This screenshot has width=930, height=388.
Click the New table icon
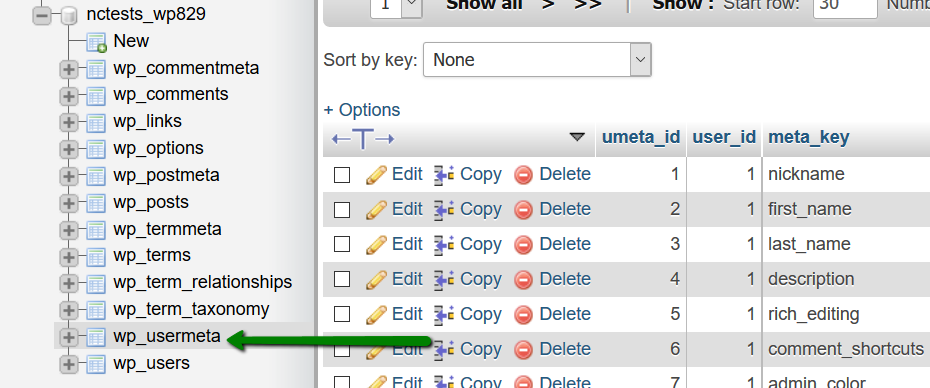tap(95, 42)
